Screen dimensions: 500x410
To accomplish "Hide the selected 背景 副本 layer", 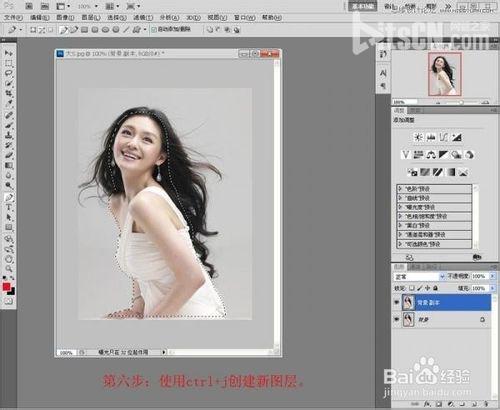I will pyautogui.click(x=396, y=302).
